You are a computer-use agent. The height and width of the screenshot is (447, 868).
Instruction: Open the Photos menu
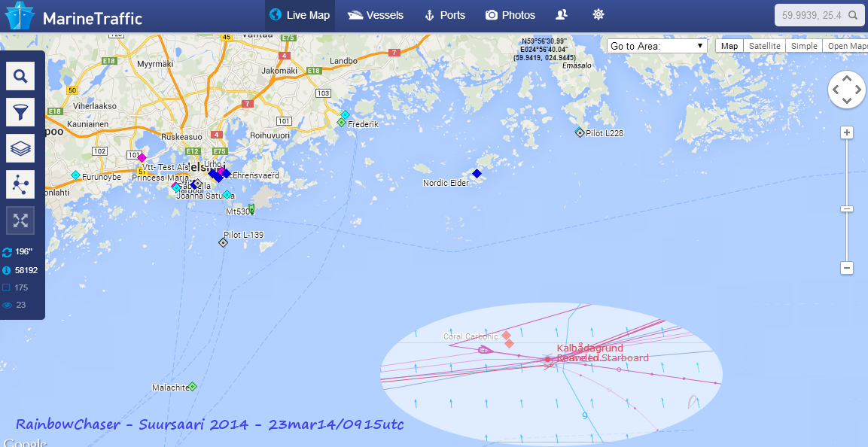coord(510,16)
